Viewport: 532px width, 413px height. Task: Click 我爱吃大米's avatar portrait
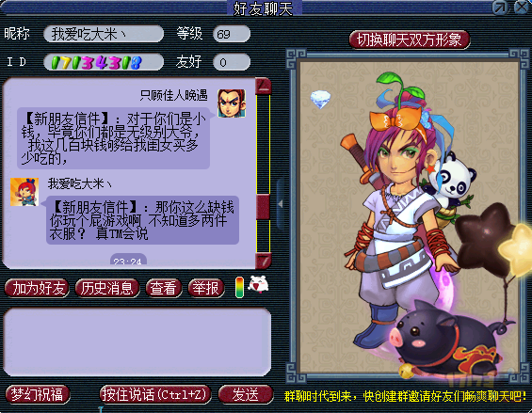(x=24, y=192)
